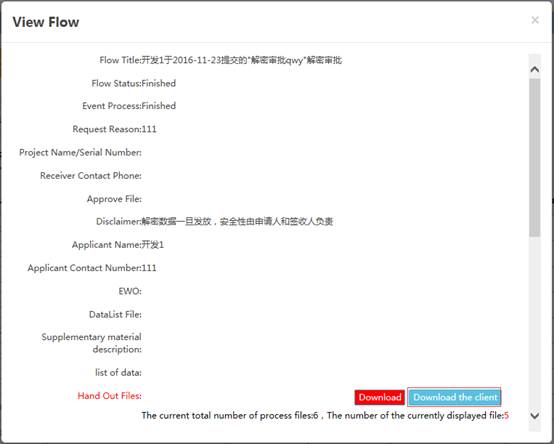Click the scrollbar down arrow
This screenshot has width=554, height=444.
click(535, 416)
